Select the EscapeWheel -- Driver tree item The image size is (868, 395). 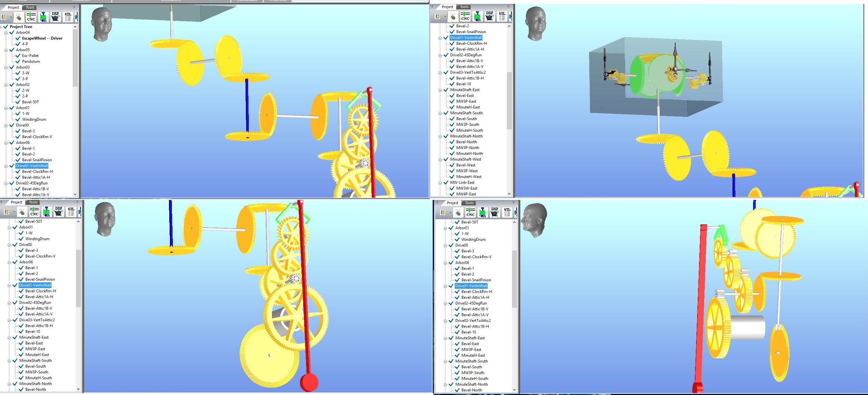click(42, 38)
